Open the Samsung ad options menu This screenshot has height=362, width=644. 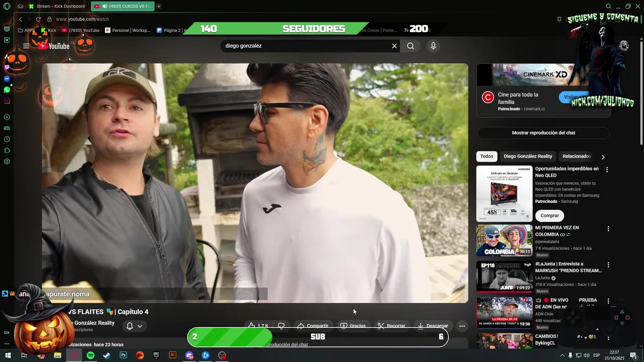[607, 170]
